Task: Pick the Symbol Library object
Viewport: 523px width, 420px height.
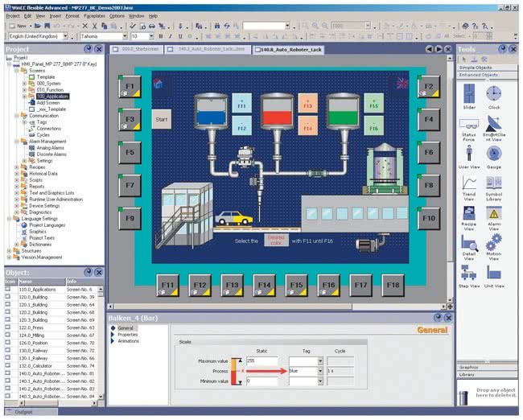Action: click(x=493, y=184)
